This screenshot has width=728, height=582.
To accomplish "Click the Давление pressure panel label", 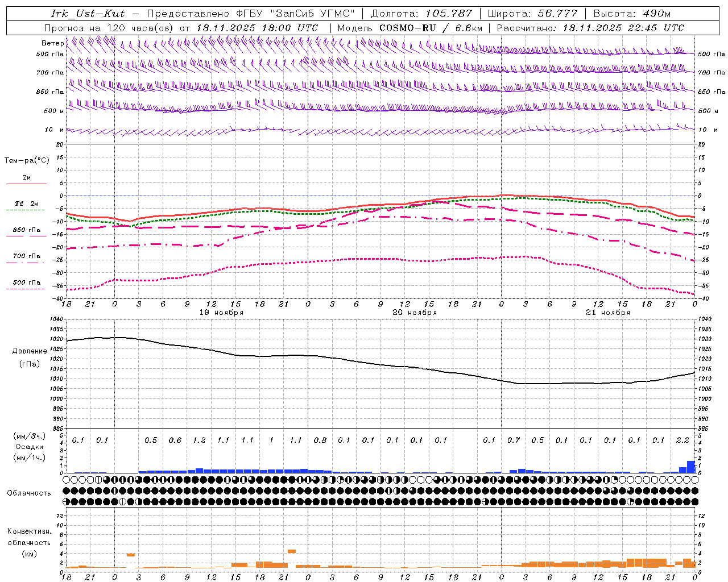I will click(x=30, y=351).
